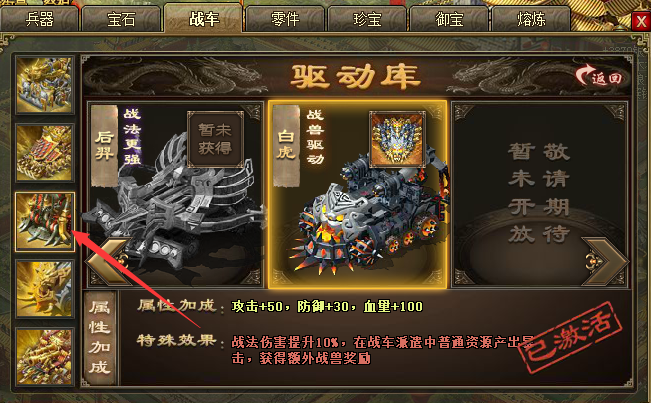This screenshot has height=403, width=651.
Task: Select the second red-gold chariot icon in sidebar
Action: click(x=45, y=153)
